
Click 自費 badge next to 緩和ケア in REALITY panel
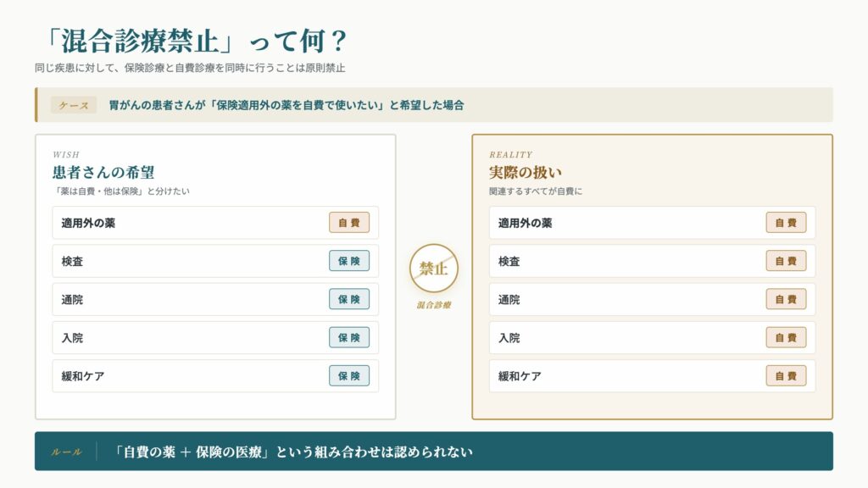(x=786, y=375)
